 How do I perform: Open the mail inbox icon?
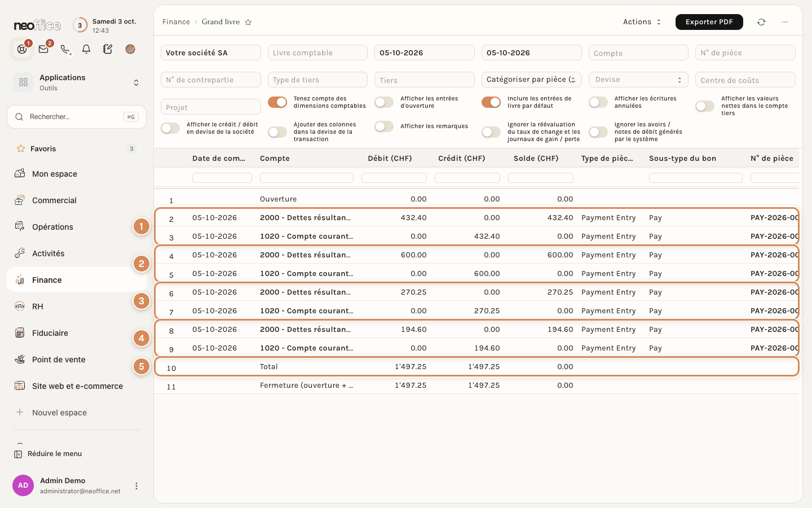(x=43, y=49)
